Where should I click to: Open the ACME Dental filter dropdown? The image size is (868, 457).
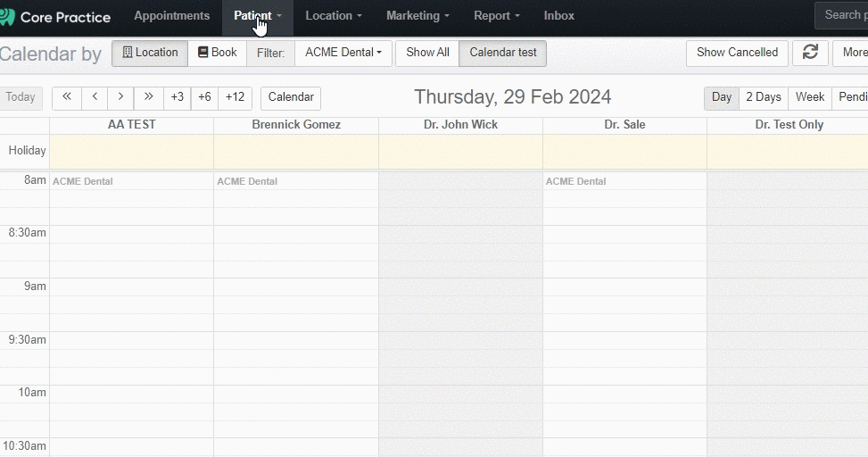coord(343,53)
